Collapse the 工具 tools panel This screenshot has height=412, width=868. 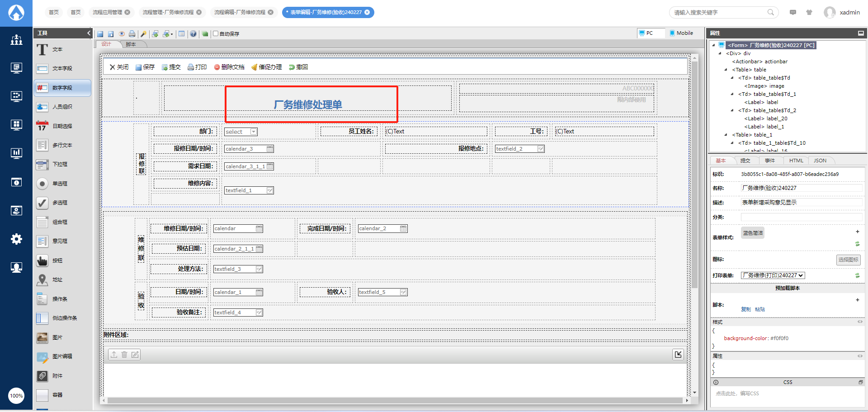tap(89, 33)
